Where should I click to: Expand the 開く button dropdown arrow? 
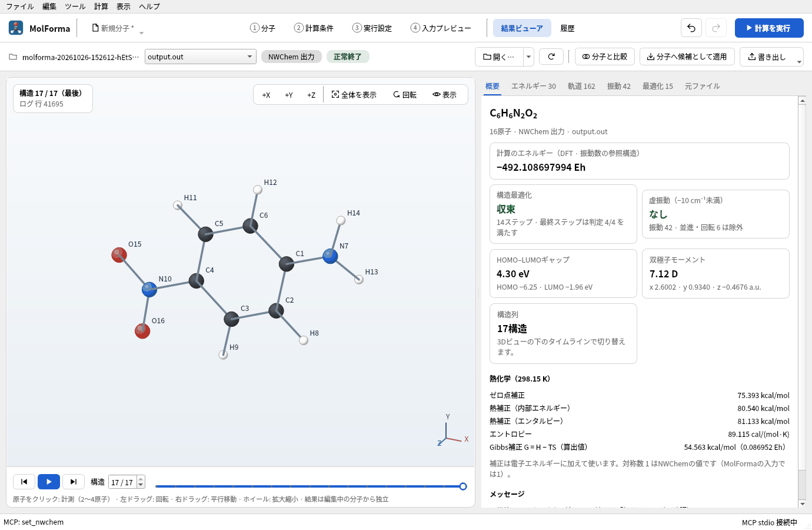528,57
